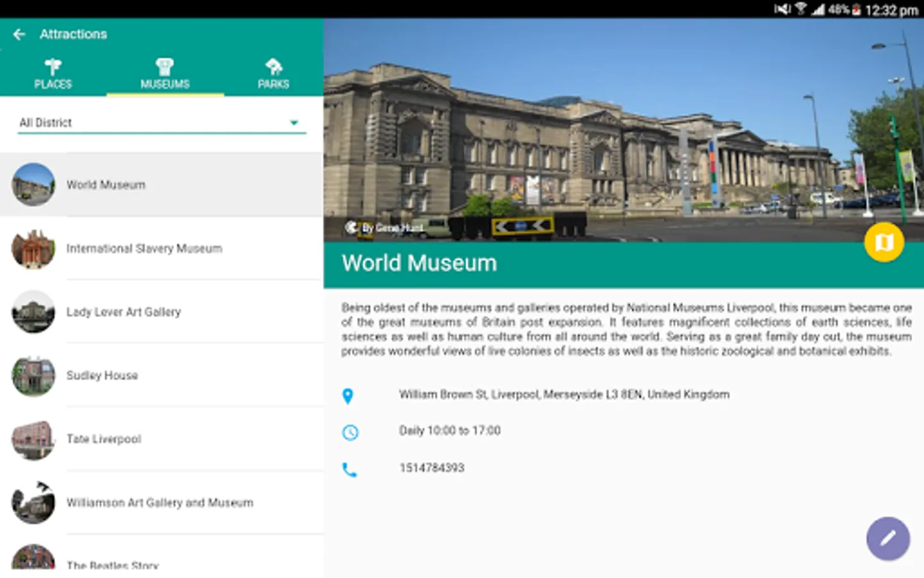Click the World Museum header photo
This screenshot has width=924, height=578.
tap(624, 130)
